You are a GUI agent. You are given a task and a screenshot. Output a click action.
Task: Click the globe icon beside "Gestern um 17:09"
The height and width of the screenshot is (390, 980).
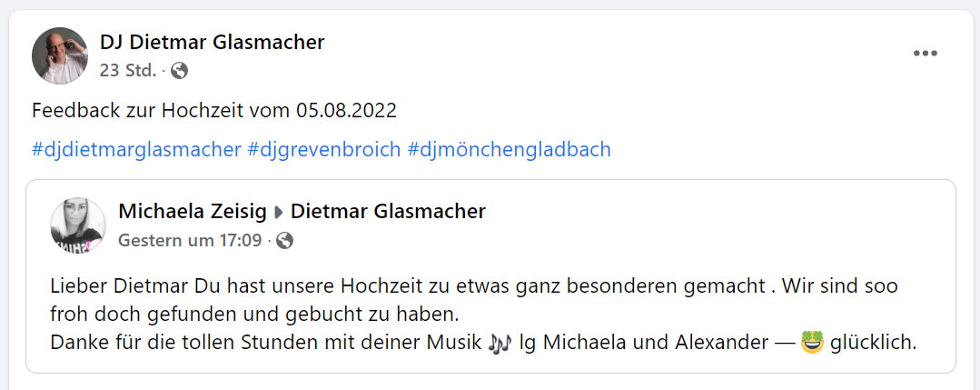[x=285, y=241]
